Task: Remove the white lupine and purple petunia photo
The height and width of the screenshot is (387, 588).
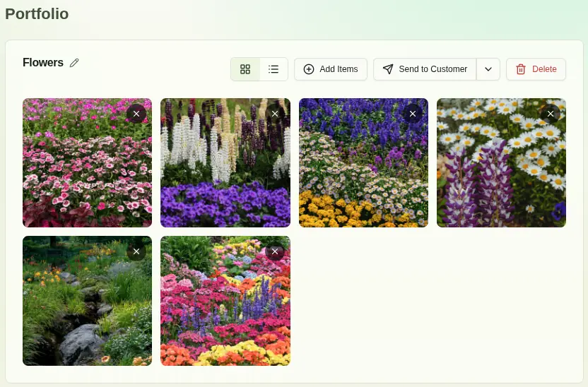Action: (x=275, y=114)
